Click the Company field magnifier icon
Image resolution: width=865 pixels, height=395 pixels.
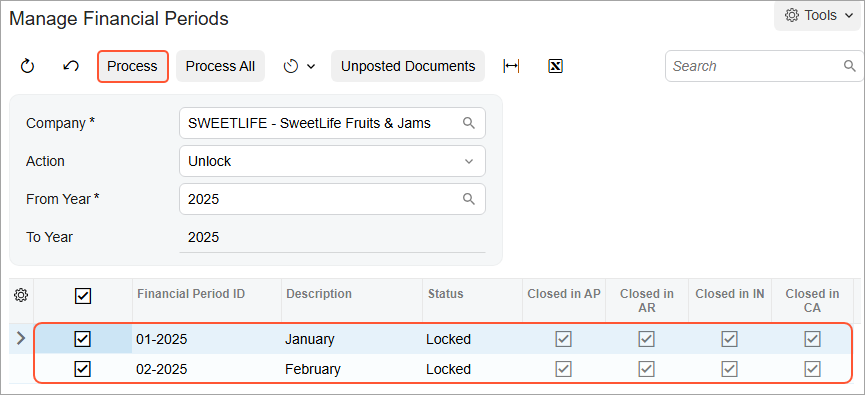click(469, 123)
